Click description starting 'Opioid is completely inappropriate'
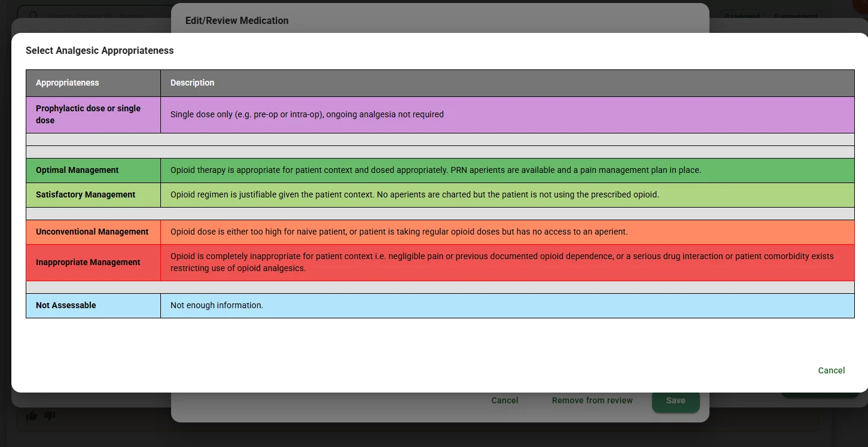Image resolution: width=868 pixels, height=447 pixels. tap(502, 262)
